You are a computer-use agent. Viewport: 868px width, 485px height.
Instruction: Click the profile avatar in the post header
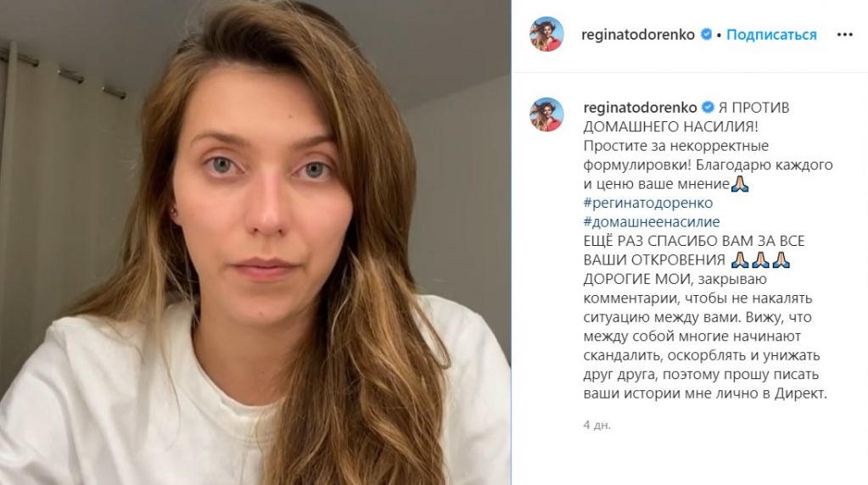coord(546,34)
